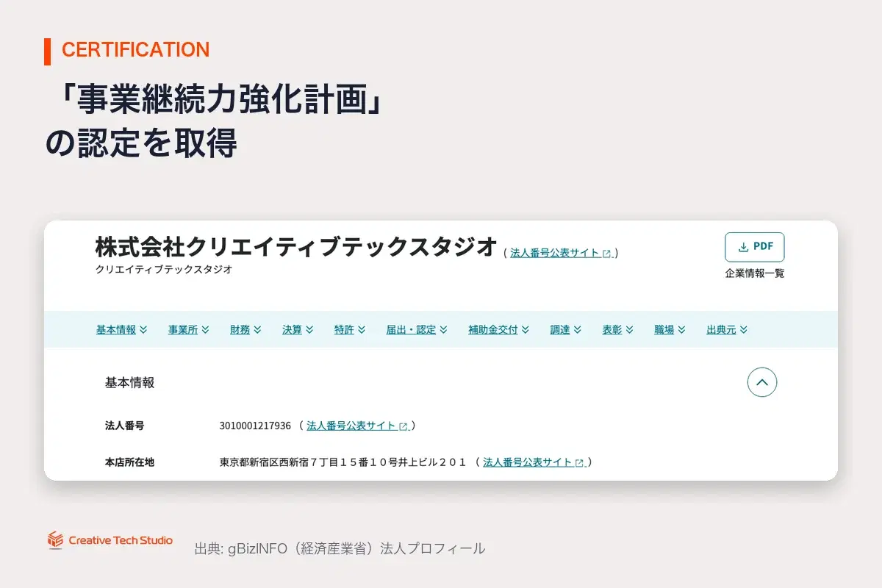This screenshot has width=882, height=588.
Task: Jump to 補助金交付 section in nav bar
Action: [498, 330]
